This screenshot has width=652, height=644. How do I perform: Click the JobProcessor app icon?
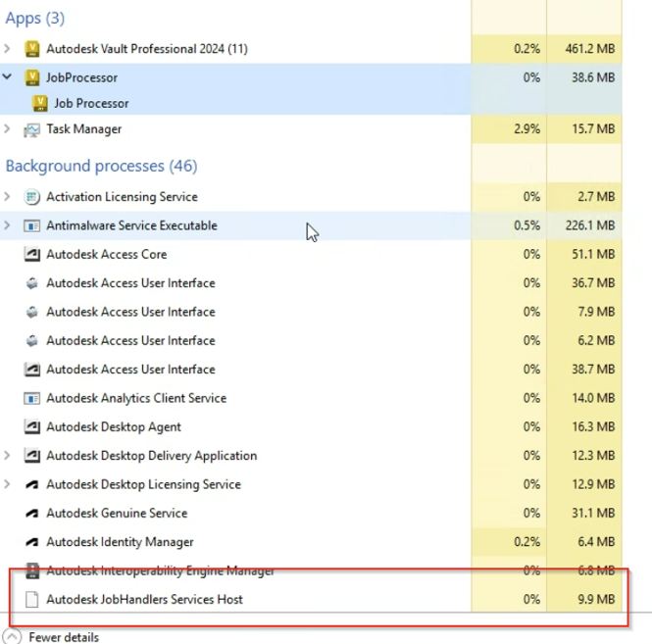click(x=32, y=77)
